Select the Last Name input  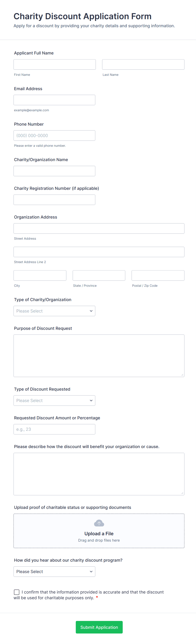coord(143,64)
